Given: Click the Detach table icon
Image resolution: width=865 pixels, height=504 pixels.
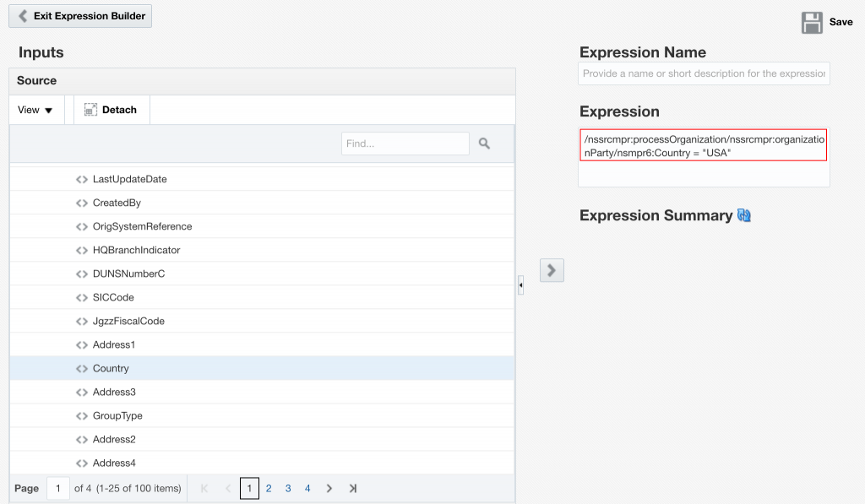Looking at the screenshot, I should coord(90,110).
